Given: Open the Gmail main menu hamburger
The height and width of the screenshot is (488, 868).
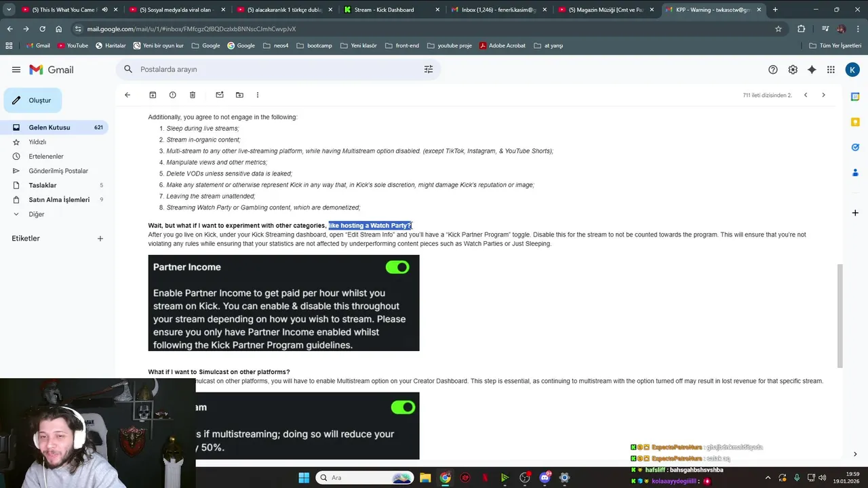Looking at the screenshot, I should pos(16,70).
